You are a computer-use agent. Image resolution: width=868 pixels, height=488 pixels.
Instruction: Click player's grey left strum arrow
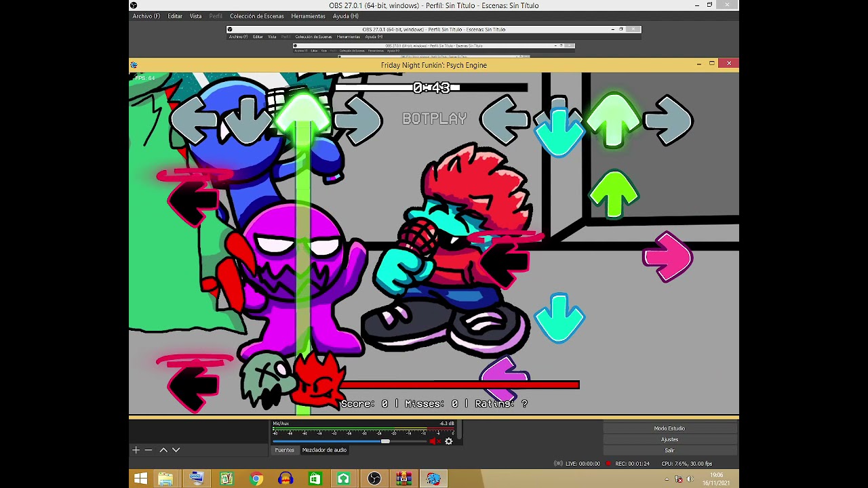click(504, 120)
